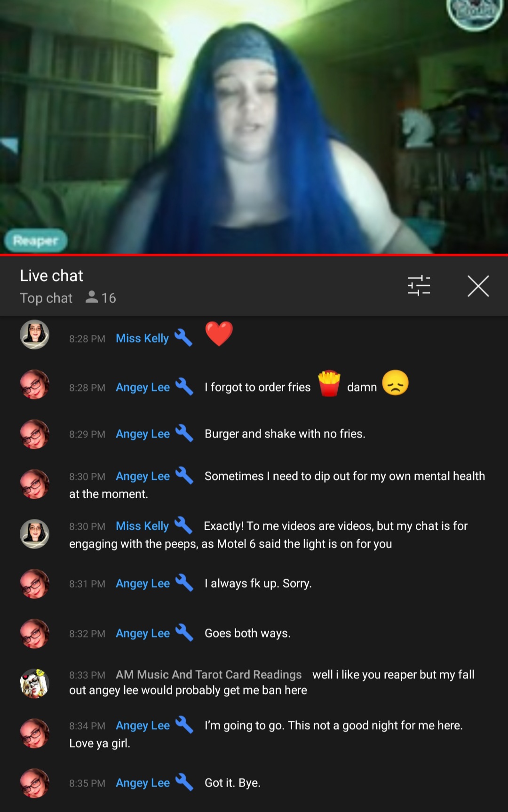508x812 pixels.
Task: Open the Top chat mode selector
Action: pyautogui.click(x=46, y=298)
